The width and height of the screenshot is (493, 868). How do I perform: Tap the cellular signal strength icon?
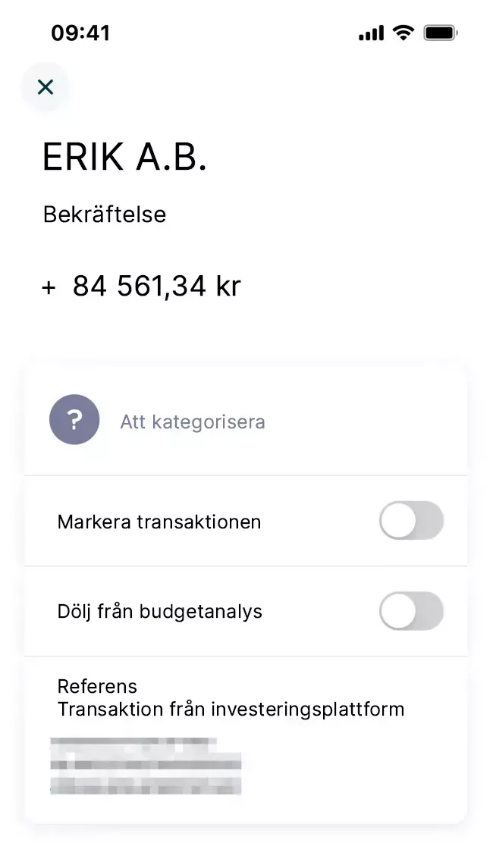371,33
